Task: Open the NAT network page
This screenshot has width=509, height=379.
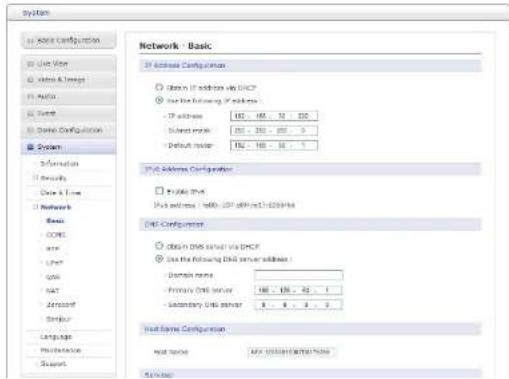Action: click(53, 291)
